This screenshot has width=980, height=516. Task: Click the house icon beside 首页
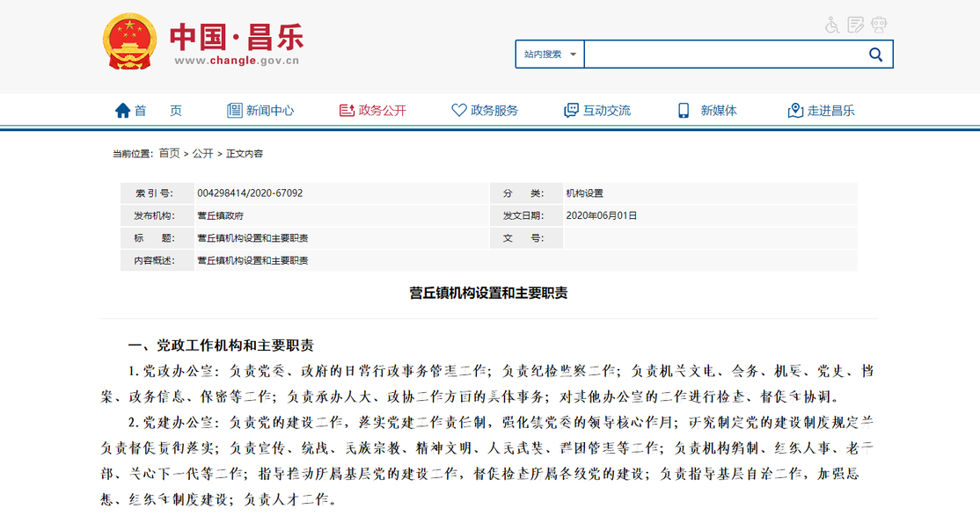coord(123,111)
